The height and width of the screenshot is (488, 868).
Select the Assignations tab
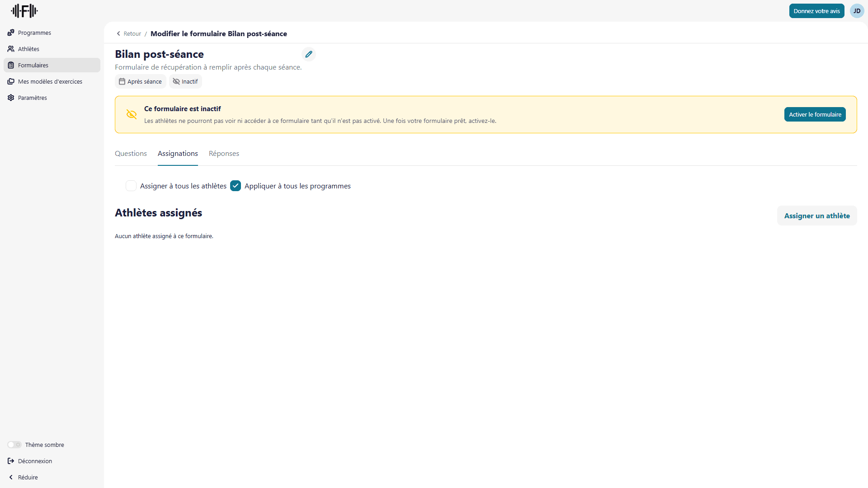178,154
